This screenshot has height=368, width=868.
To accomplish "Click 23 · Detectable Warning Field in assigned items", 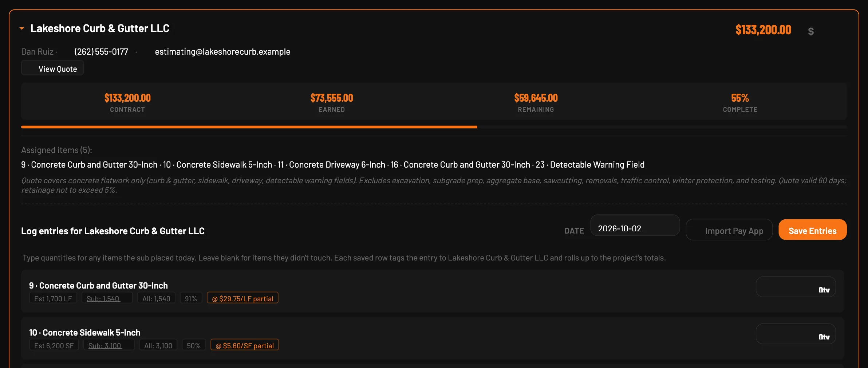I will tap(590, 165).
